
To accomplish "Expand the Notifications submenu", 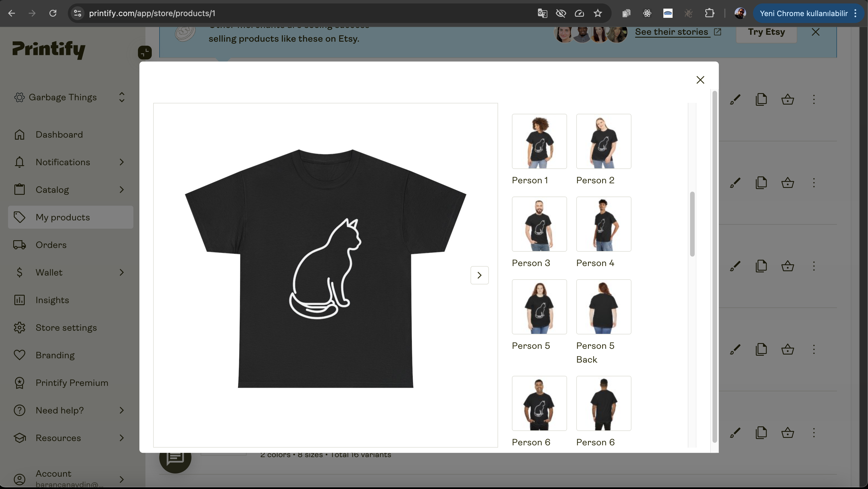I will click(x=122, y=162).
